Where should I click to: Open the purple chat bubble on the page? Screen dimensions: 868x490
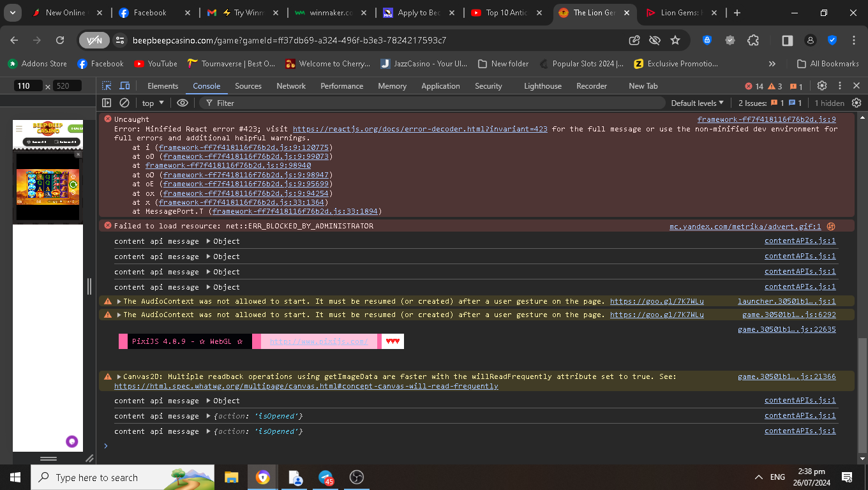click(x=72, y=442)
